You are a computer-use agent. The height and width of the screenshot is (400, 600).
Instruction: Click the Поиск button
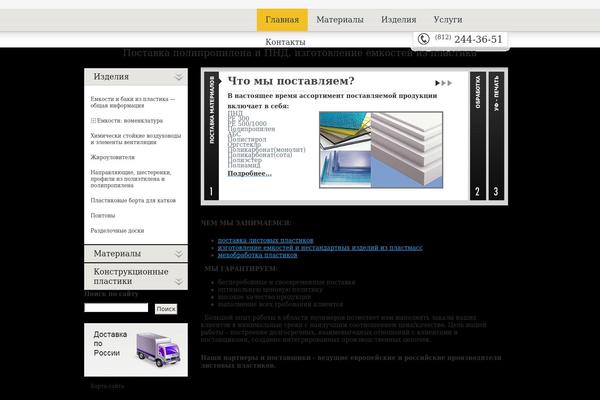[x=166, y=309]
